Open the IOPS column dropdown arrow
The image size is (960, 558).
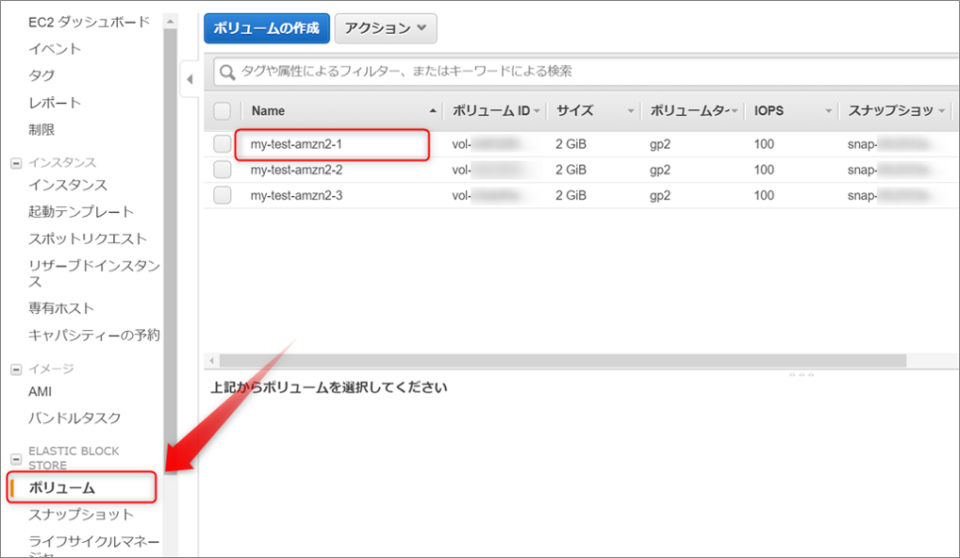[x=828, y=111]
